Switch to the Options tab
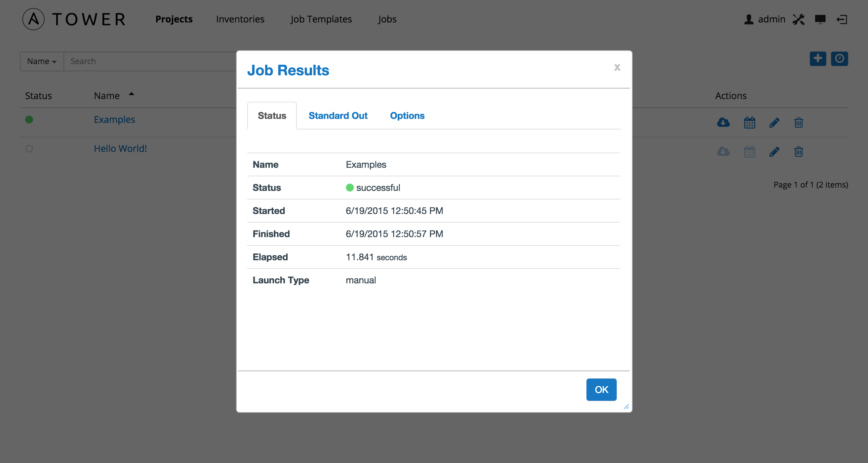The image size is (868, 463). tap(407, 115)
